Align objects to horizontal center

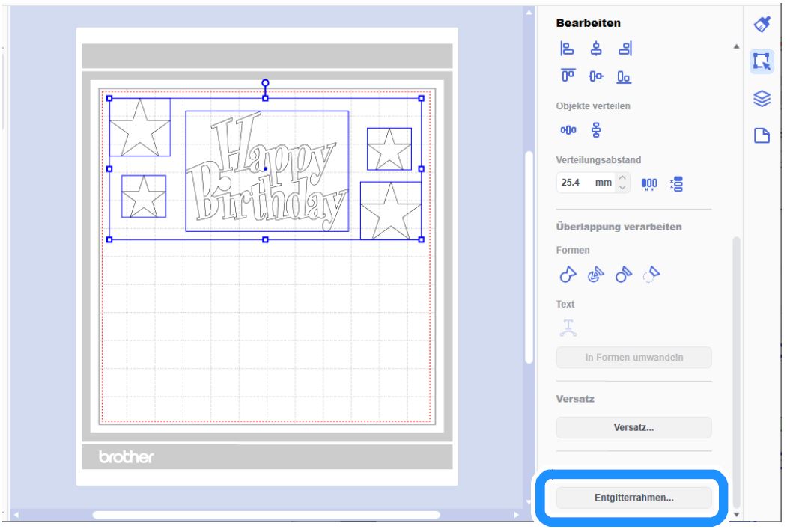(x=595, y=49)
